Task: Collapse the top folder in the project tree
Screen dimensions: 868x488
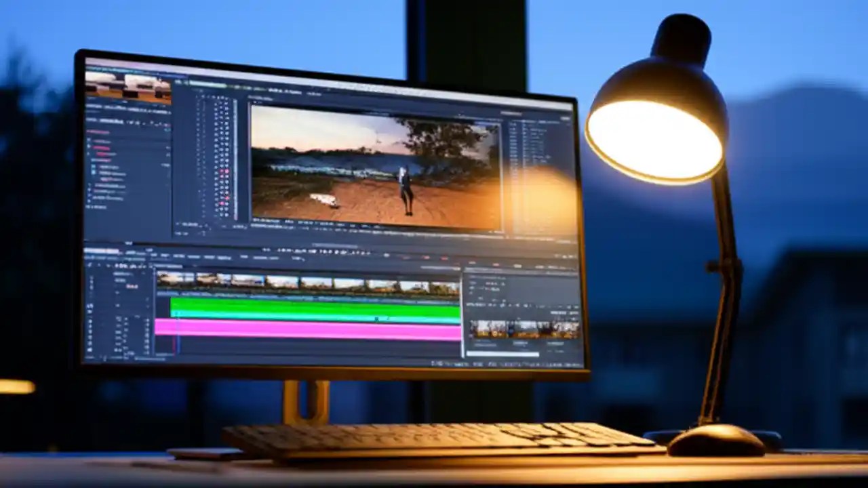Action: pyautogui.click(x=90, y=139)
